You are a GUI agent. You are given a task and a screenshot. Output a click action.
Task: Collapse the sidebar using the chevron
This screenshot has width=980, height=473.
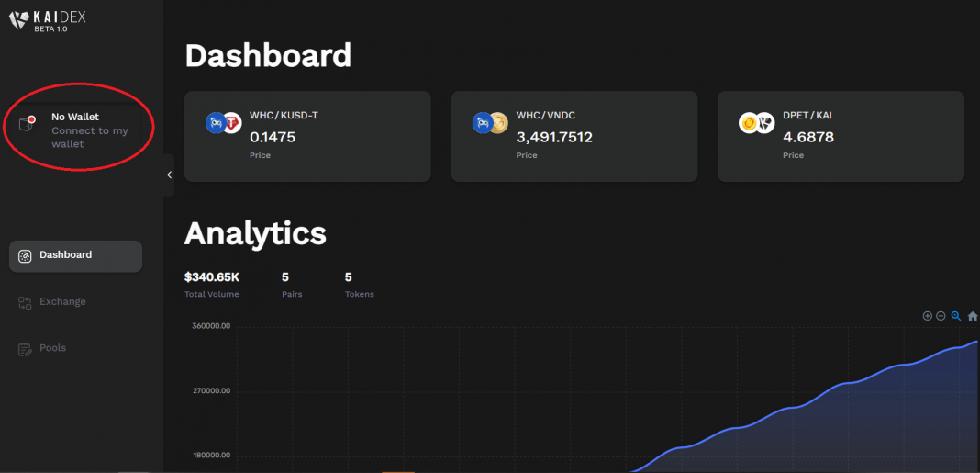(x=169, y=175)
